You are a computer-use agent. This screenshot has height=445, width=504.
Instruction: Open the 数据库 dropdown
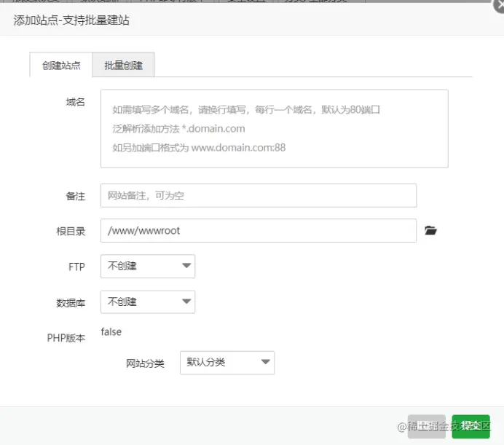click(x=148, y=302)
